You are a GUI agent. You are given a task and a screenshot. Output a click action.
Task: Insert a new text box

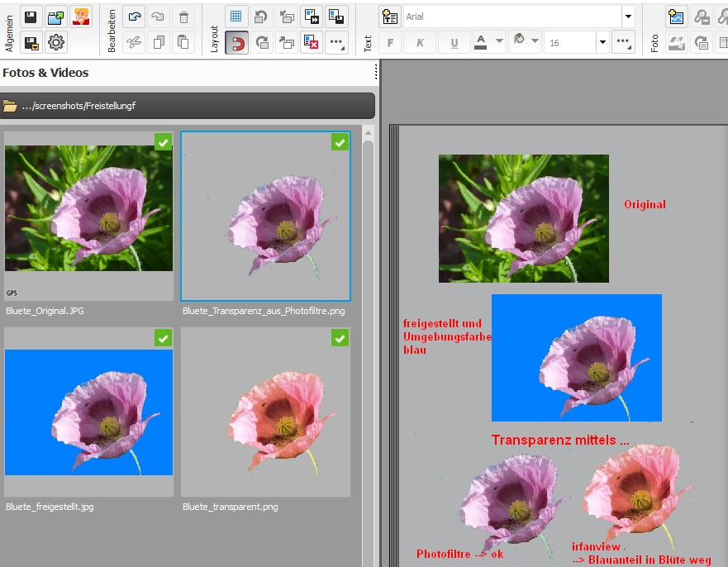coord(390,17)
